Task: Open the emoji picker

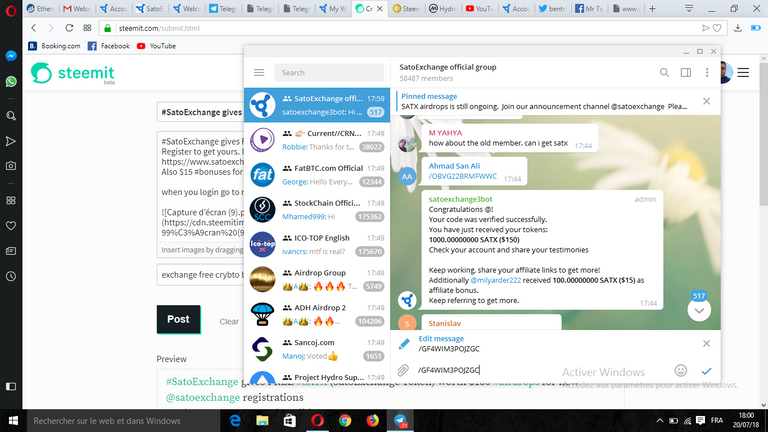Action: (680, 370)
